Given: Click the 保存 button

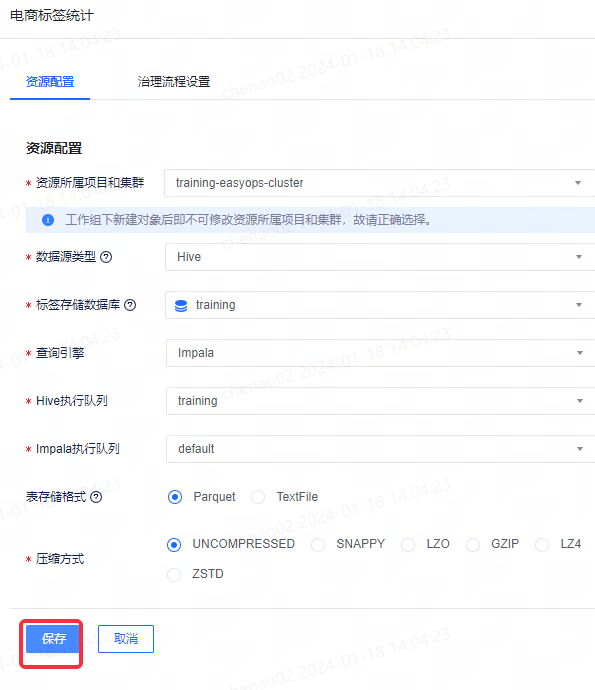Looking at the screenshot, I should (53, 639).
